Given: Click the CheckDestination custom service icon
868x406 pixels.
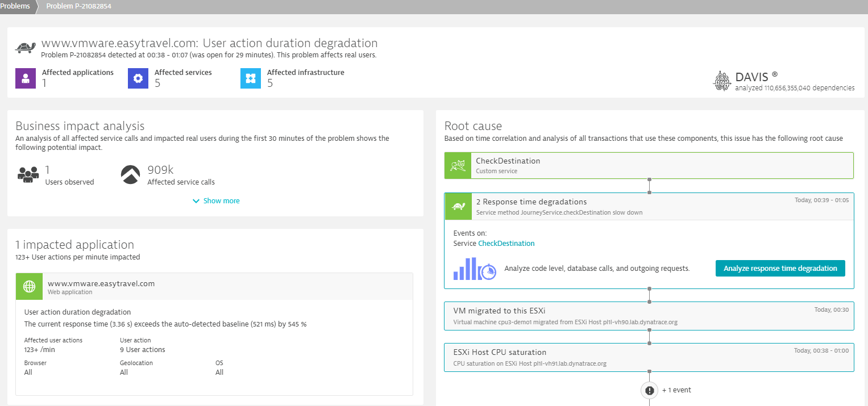Looking at the screenshot, I should [x=458, y=165].
